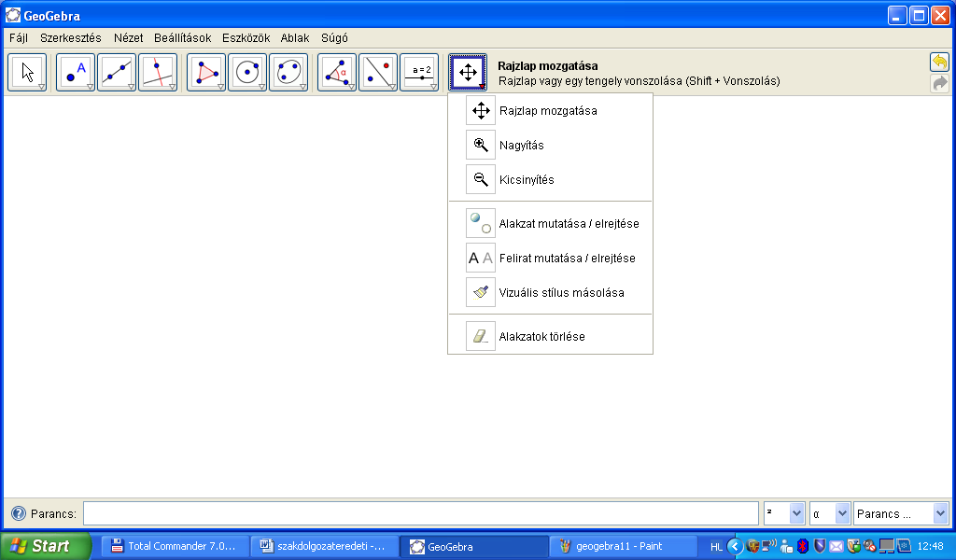Click the GeoGebra taskbar button
Screen dimensions: 956x560
[473, 546]
